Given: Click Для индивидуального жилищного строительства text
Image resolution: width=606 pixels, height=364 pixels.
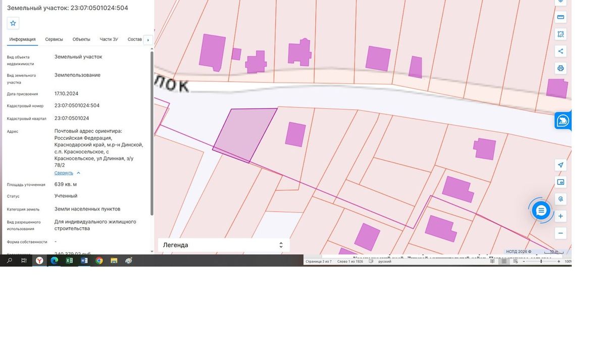Looking at the screenshot, I should 95,225.
